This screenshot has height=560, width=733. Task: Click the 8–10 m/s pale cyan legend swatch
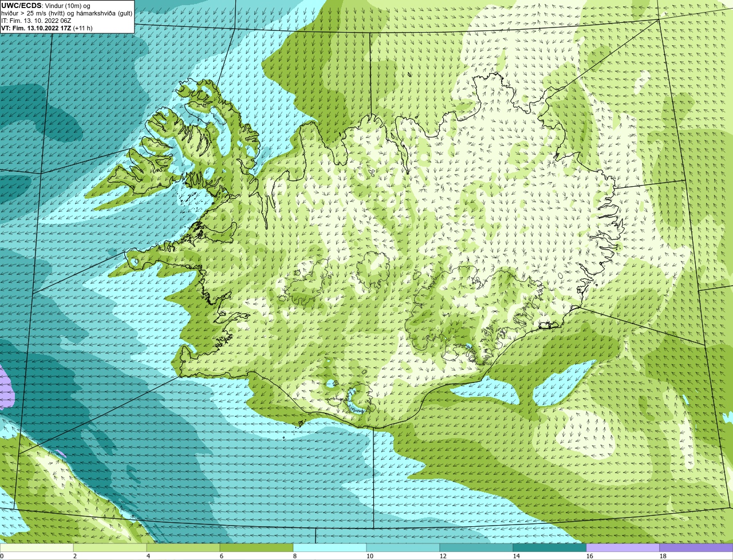[330, 547]
